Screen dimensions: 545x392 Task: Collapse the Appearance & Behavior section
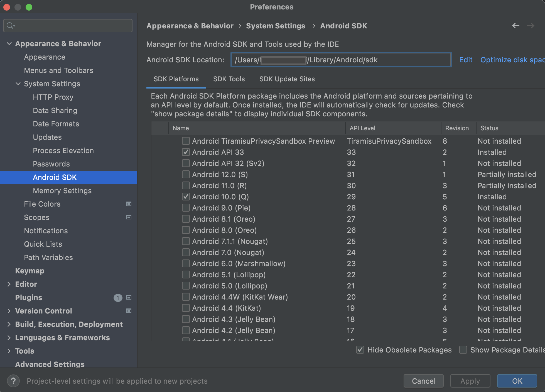point(9,43)
